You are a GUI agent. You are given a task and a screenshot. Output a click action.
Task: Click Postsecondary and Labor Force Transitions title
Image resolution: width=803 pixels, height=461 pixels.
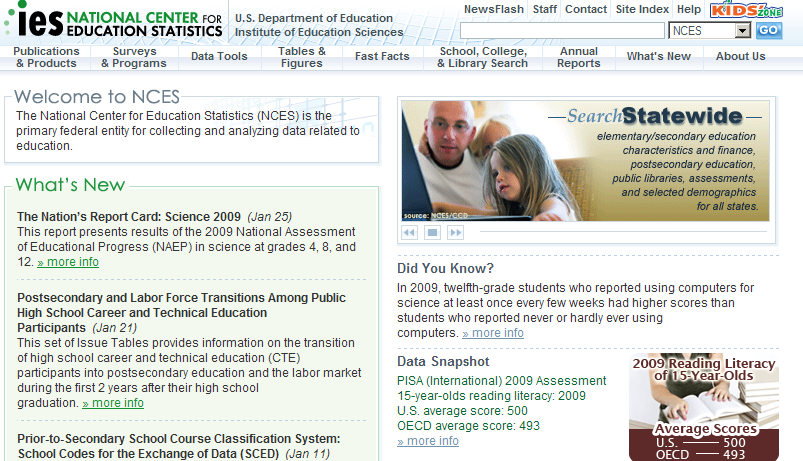tap(181, 312)
